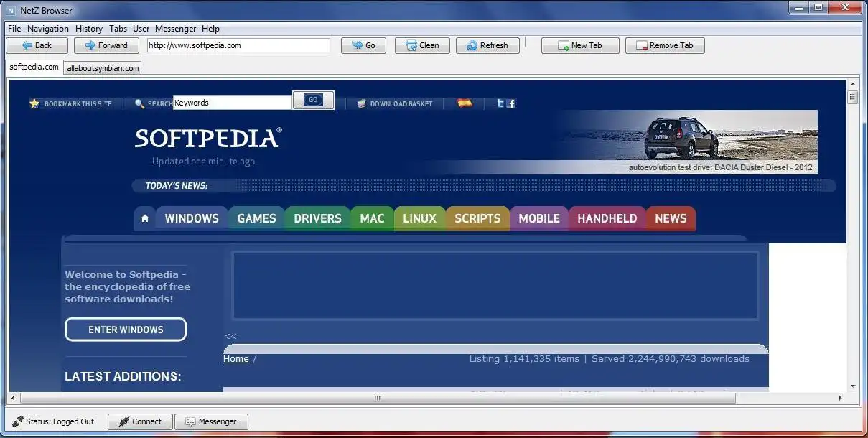The height and width of the screenshot is (438, 868).
Task: Open a New Tab
Action: pos(580,45)
